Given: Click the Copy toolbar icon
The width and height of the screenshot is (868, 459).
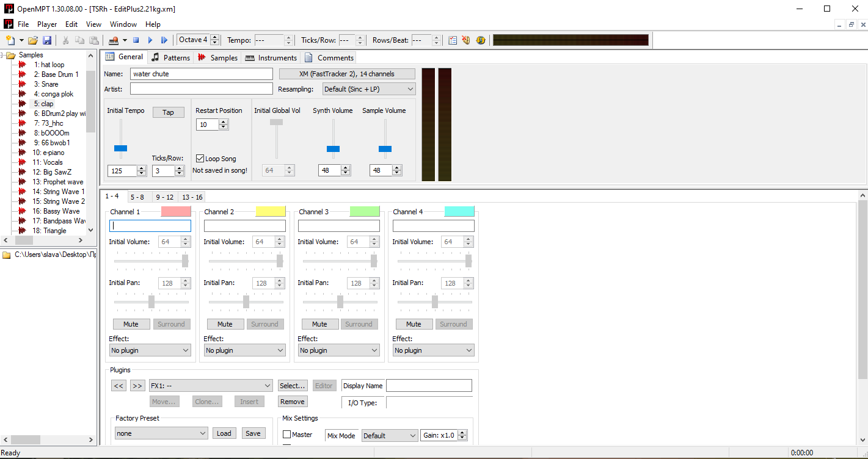Looking at the screenshot, I should [79, 40].
